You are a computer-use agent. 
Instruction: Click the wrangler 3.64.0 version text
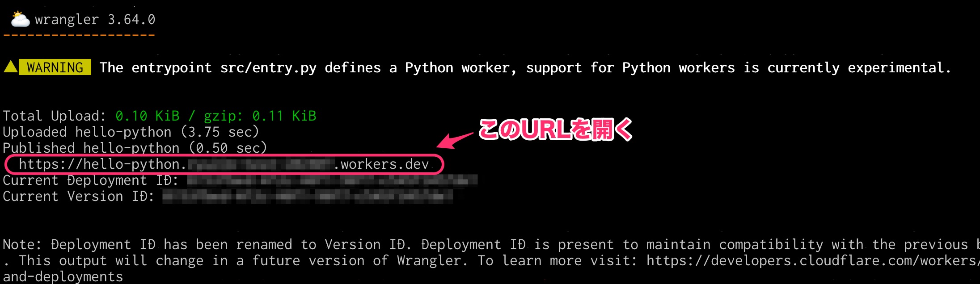click(x=95, y=20)
